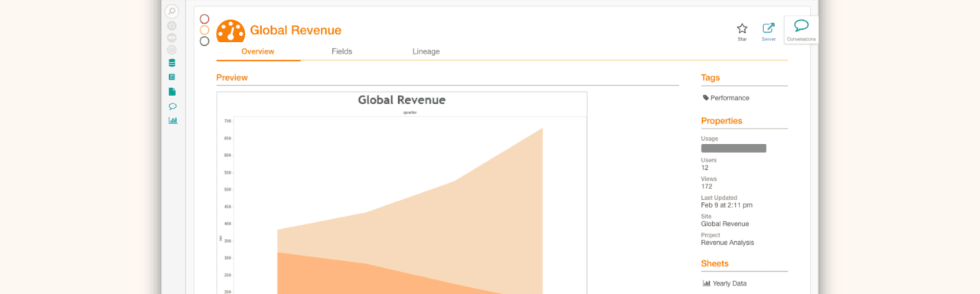Open the database sources icon in sidebar
The image size is (980, 294).
[172, 63]
